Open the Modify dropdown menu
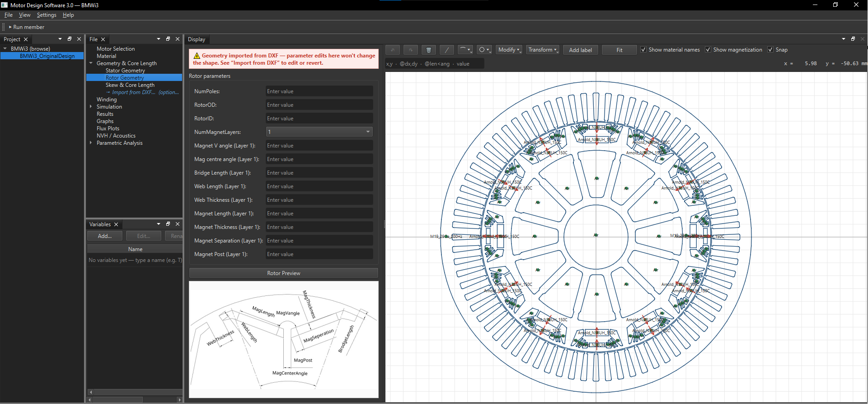The height and width of the screenshot is (404, 868). tap(509, 50)
